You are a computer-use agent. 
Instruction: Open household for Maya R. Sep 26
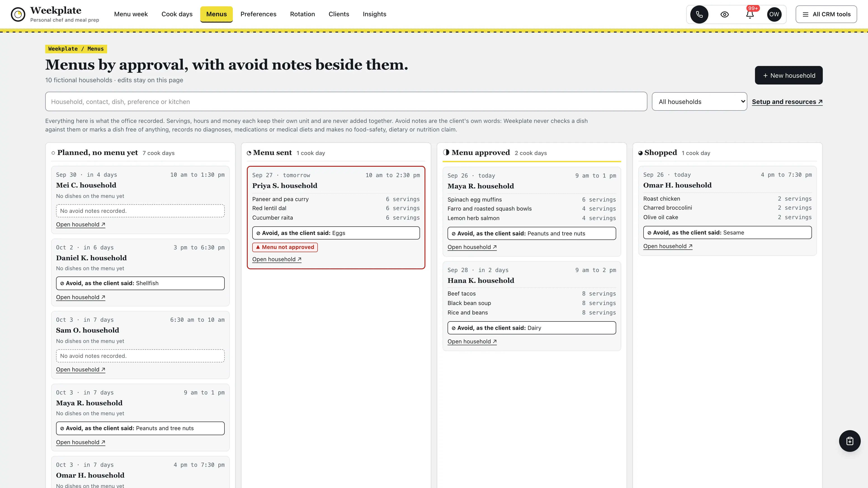tap(472, 247)
